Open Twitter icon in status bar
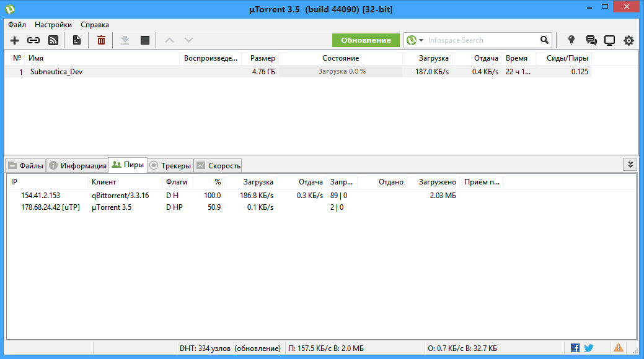 click(x=589, y=348)
